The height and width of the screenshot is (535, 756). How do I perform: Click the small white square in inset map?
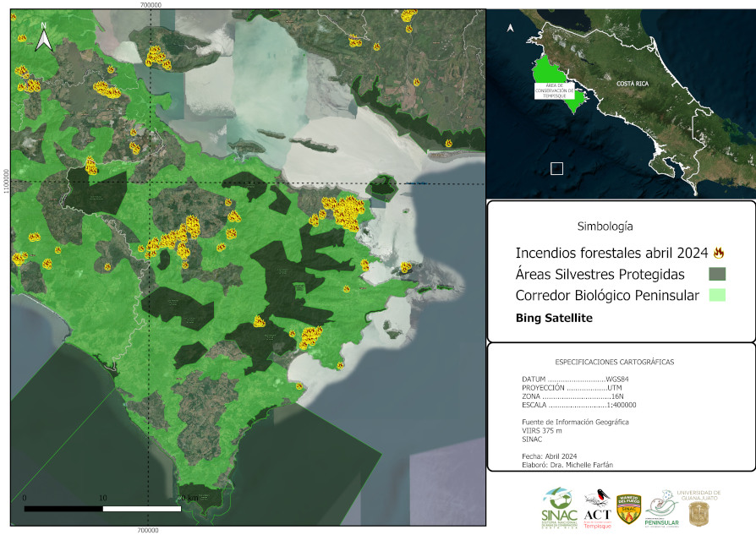coord(556,168)
